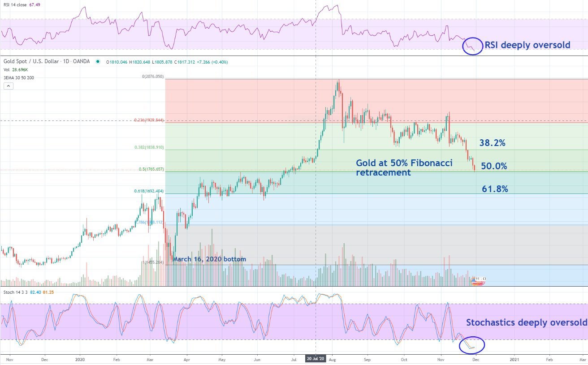588x365 pixels.
Task: Click the Gold at 50% Fibonacci retracement text
Action: (x=404, y=167)
